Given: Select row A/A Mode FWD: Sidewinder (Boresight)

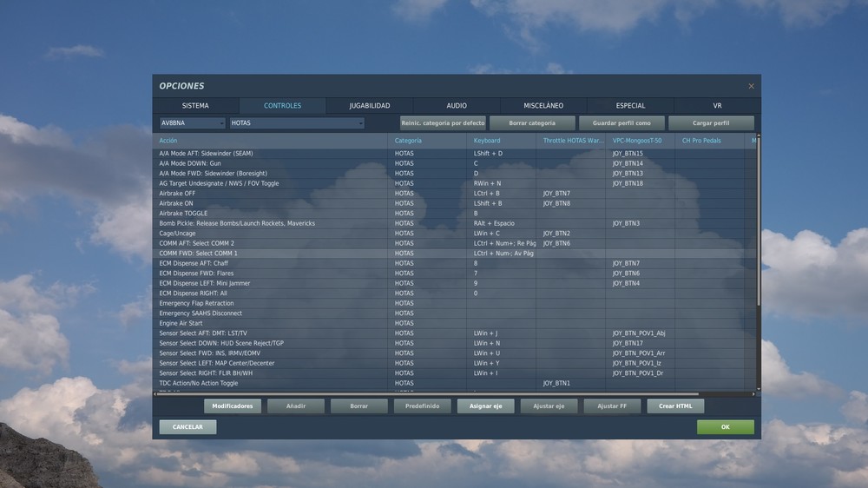Looking at the screenshot, I should coord(455,174).
